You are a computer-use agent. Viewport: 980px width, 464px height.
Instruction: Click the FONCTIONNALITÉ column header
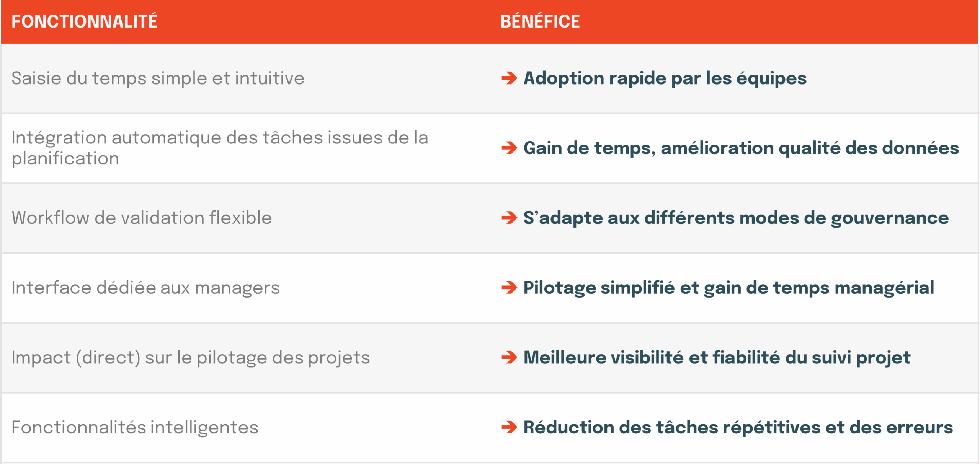tap(84, 21)
